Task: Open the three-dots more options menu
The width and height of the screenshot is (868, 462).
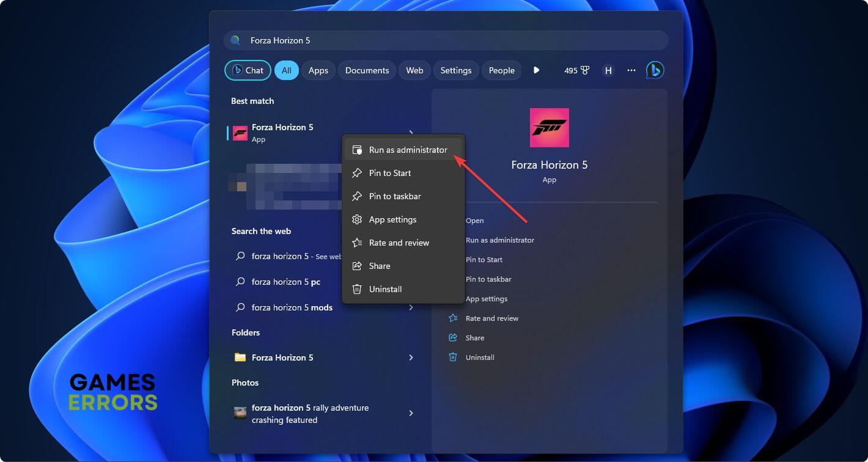Action: tap(631, 70)
